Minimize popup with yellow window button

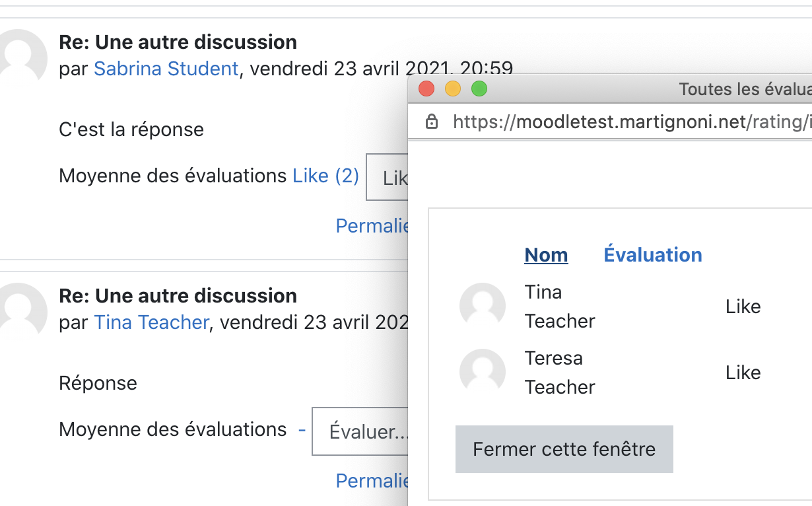tap(453, 89)
